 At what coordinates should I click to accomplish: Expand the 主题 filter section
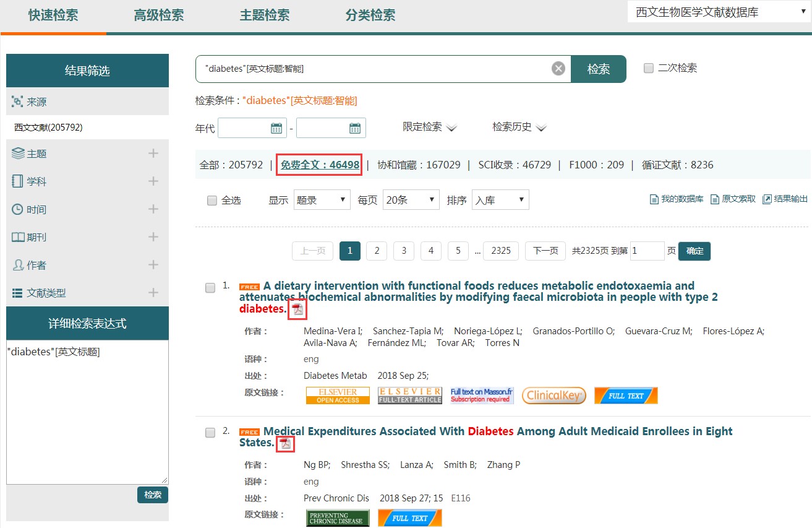[153, 154]
